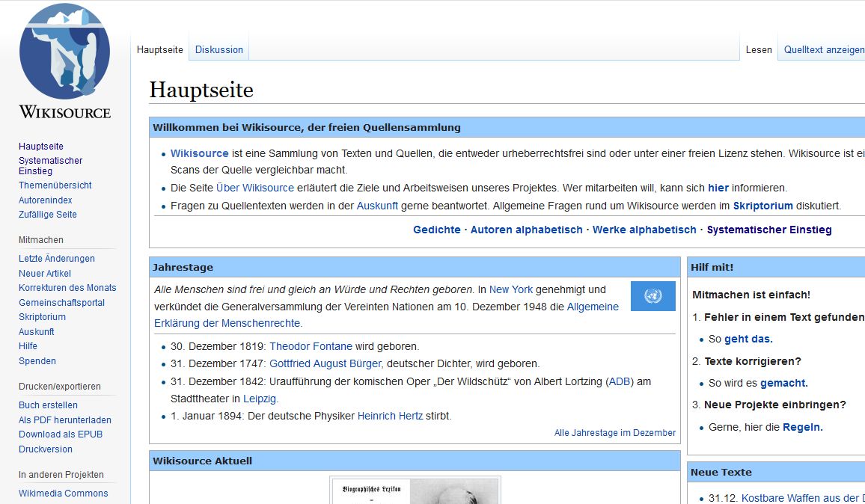Open Skriptorium in the sidebar
Image resolution: width=865 pixels, height=504 pixels.
point(42,317)
